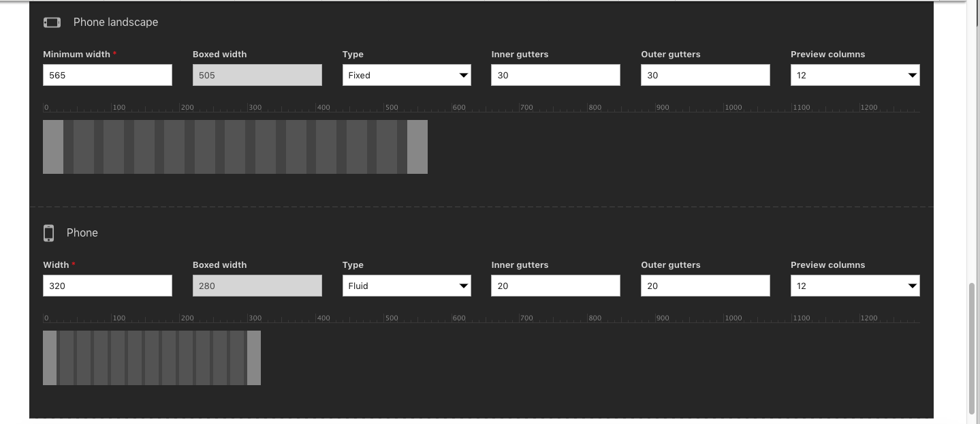Open Phone Preview columns dropdown
This screenshot has height=424, width=980.
(x=855, y=286)
